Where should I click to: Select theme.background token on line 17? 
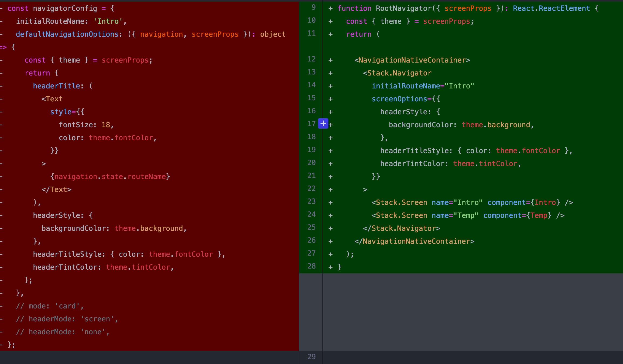click(x=497, y=125)
